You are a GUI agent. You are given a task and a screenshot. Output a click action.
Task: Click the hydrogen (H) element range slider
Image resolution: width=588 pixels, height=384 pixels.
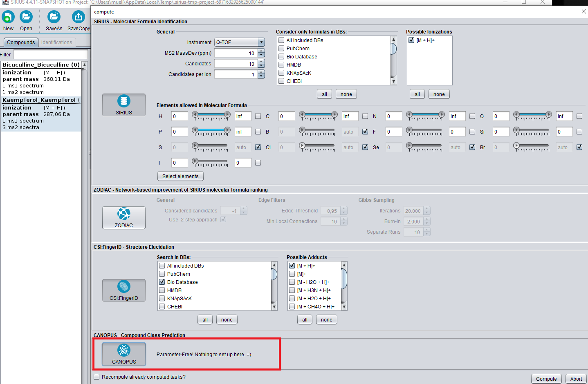click(x=211, y=116)
